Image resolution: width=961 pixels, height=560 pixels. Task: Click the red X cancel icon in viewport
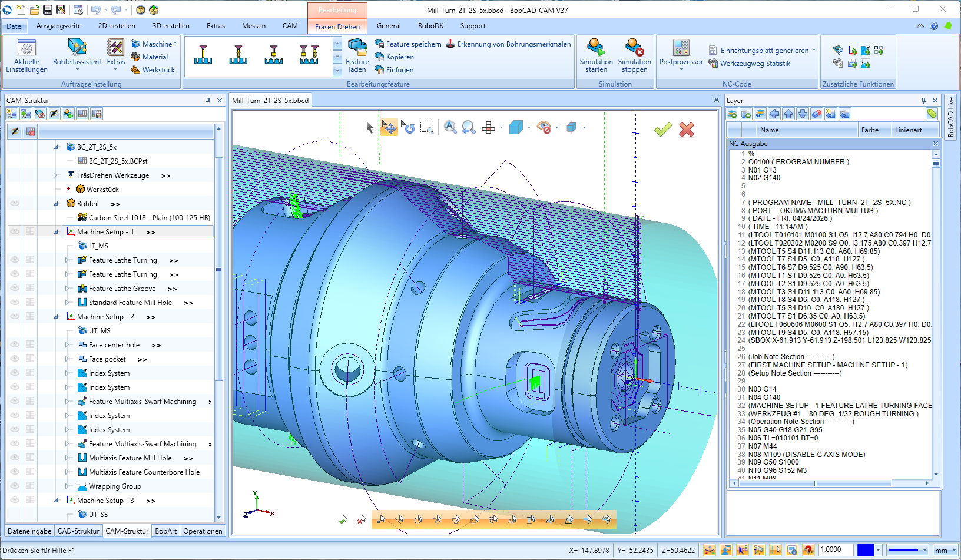point(686,130)
